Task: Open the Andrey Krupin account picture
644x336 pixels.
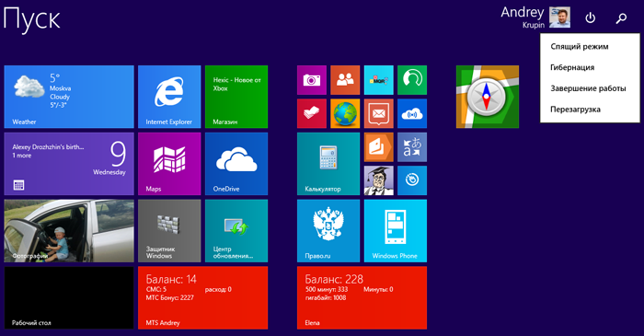Action: [x=559, y=17]
